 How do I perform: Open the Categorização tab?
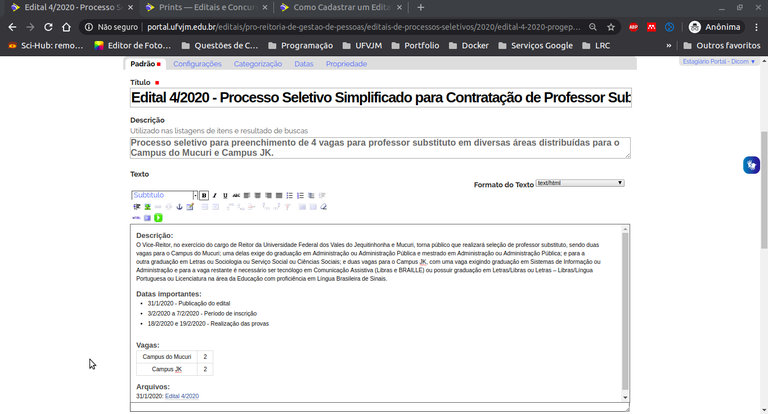coord(258,64)
